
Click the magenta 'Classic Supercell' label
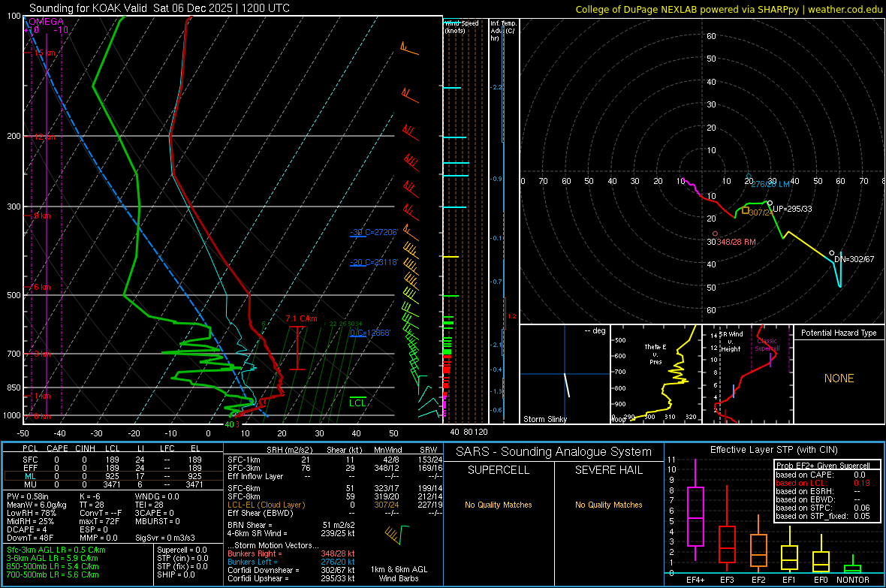767,345
